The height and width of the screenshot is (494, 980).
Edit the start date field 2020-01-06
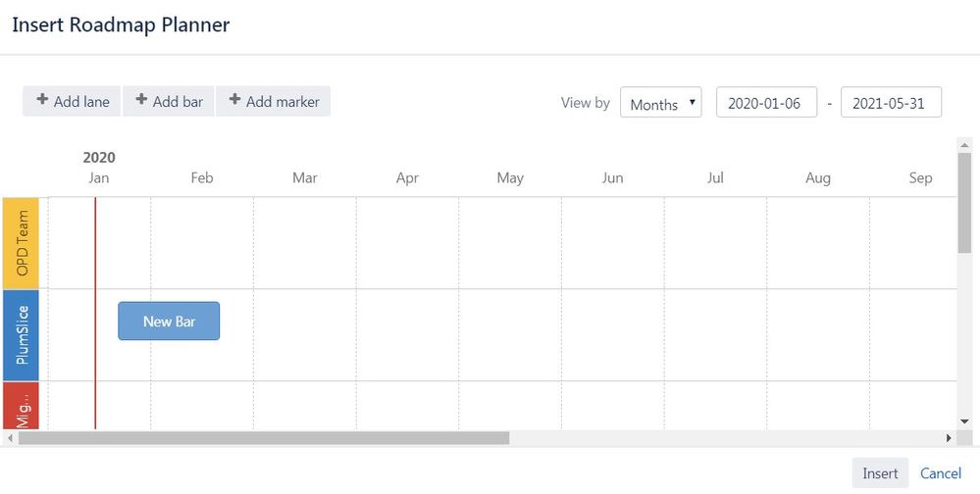(x=766, y=103)
